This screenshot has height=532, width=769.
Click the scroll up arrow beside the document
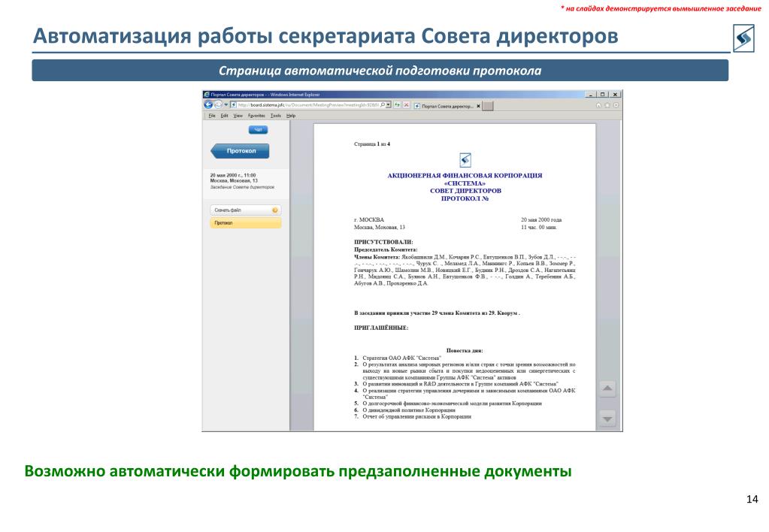point(607,388)
